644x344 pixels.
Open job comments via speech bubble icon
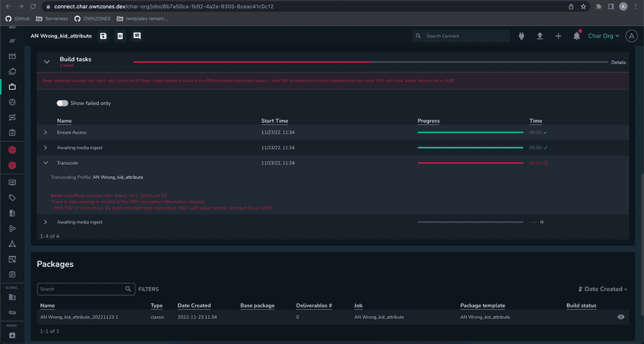(x=137, y=36)
